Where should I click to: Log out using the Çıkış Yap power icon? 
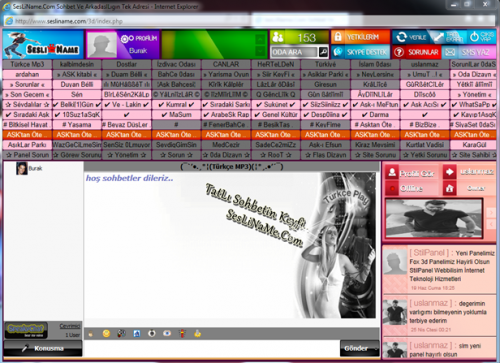click(x=481, y=37)
